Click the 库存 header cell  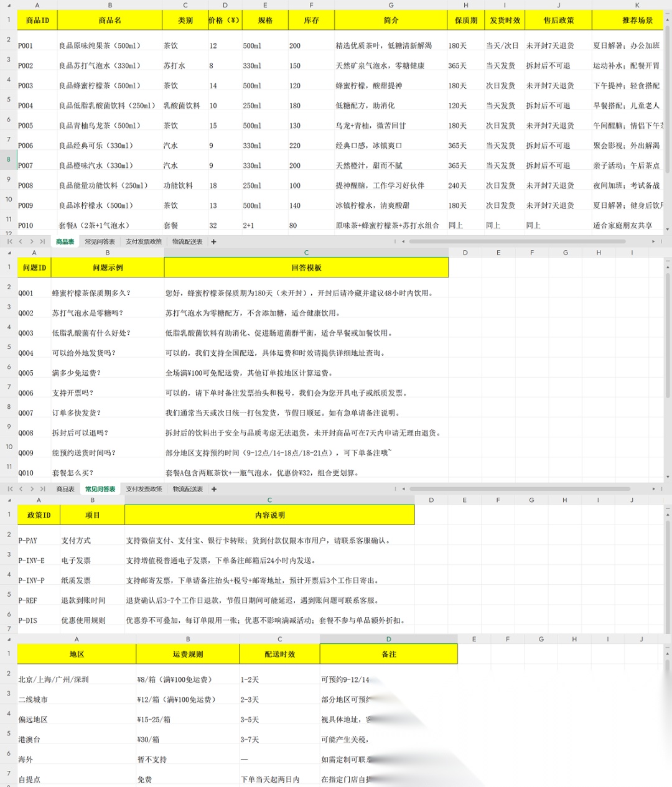pos(311,20)
